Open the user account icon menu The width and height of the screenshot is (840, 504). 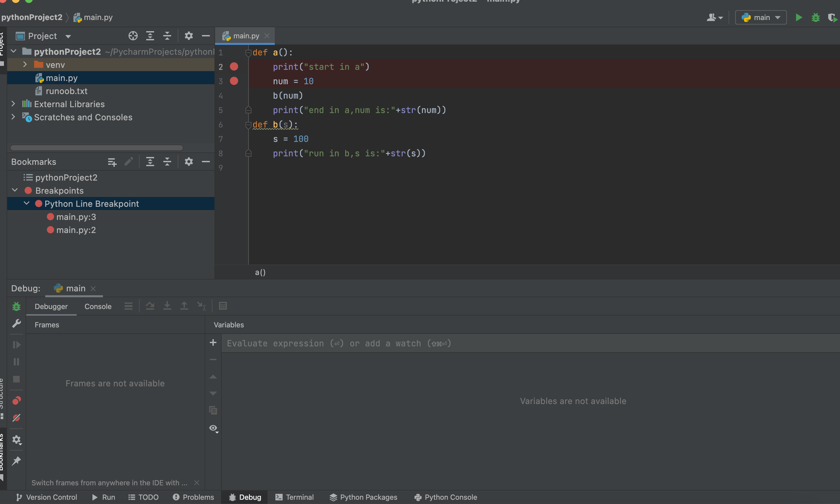[x=715, y=17]
